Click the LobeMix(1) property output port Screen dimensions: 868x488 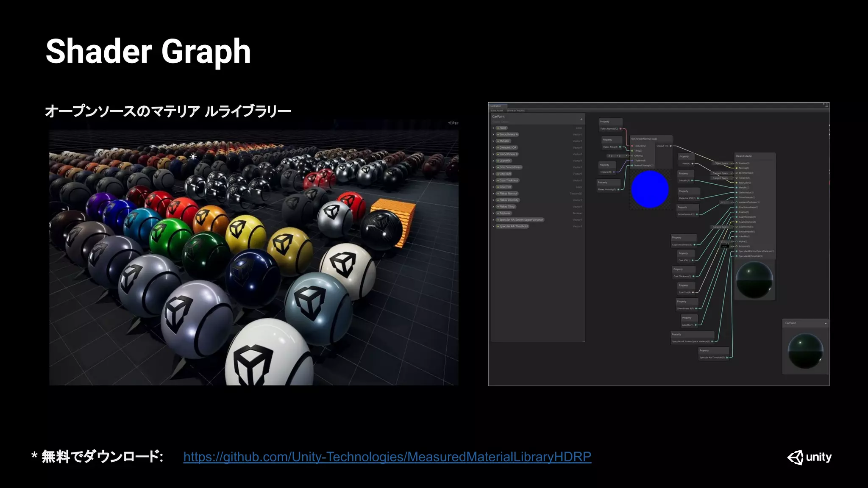696,325
